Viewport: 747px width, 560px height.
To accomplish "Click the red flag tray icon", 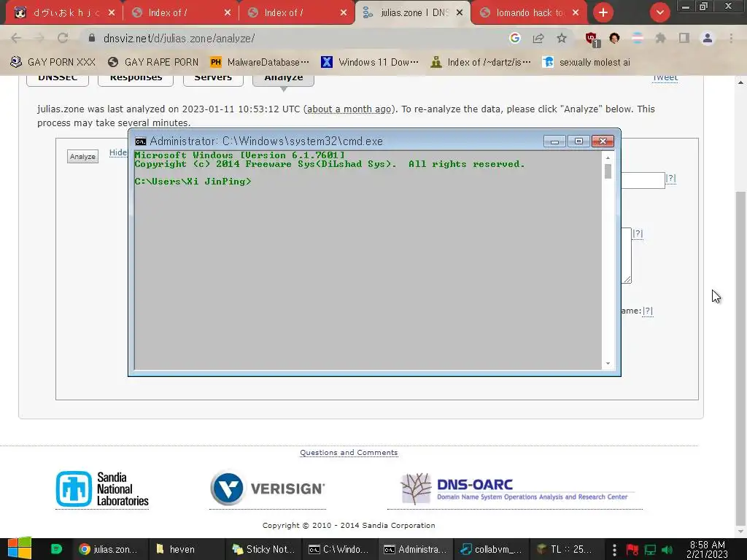I will coord(632,550).
